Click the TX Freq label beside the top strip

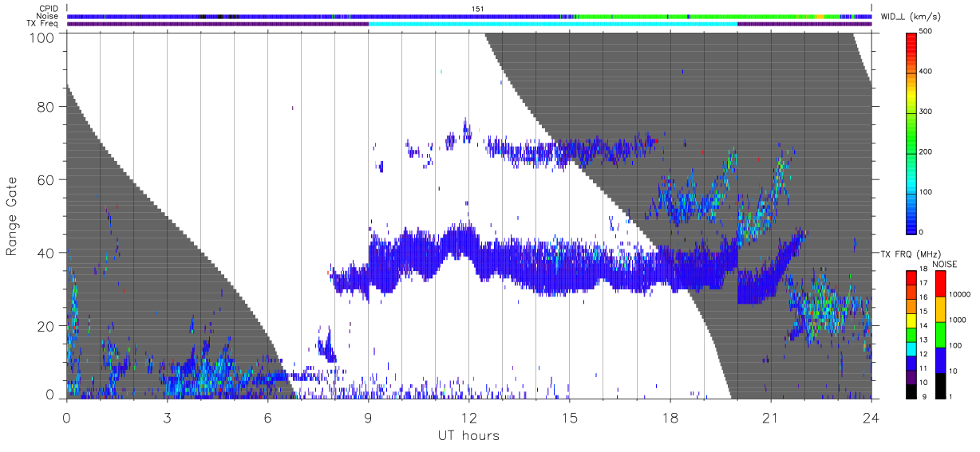(x=42, y=23)
